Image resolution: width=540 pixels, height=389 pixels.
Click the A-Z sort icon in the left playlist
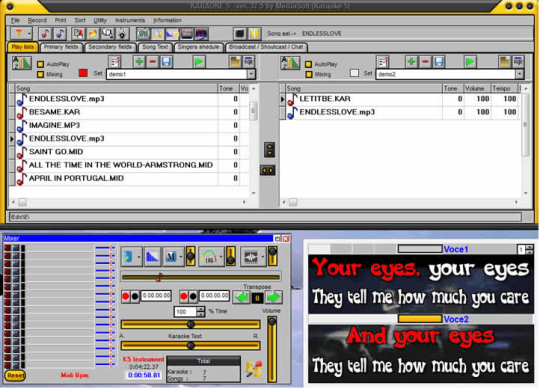pos(22,63)
